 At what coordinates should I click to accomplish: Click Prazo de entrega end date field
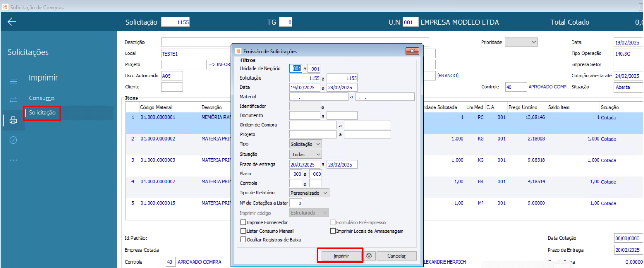click(342, 165)
